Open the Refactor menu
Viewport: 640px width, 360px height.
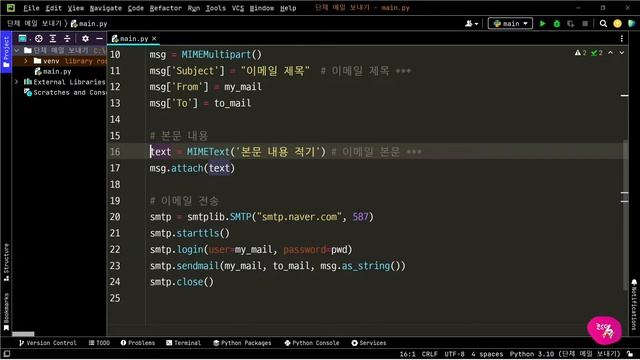(x=165, y=8)
